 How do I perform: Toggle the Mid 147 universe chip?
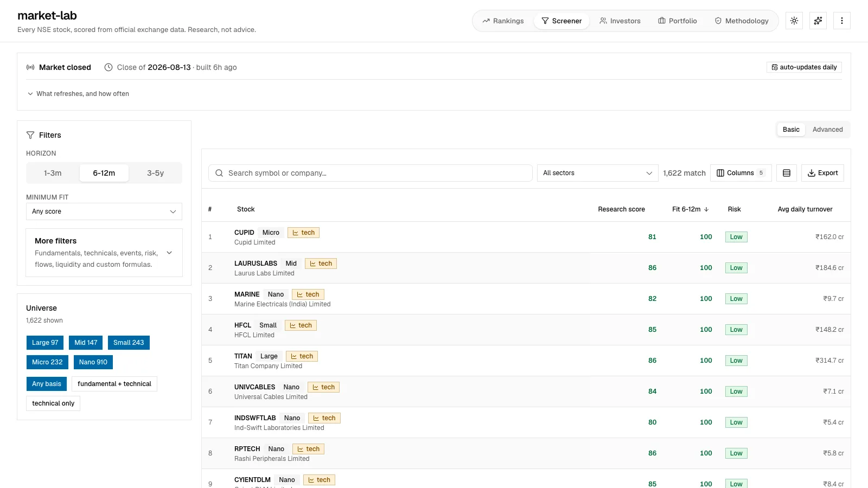pyautogui.click(x=86, y=343)
